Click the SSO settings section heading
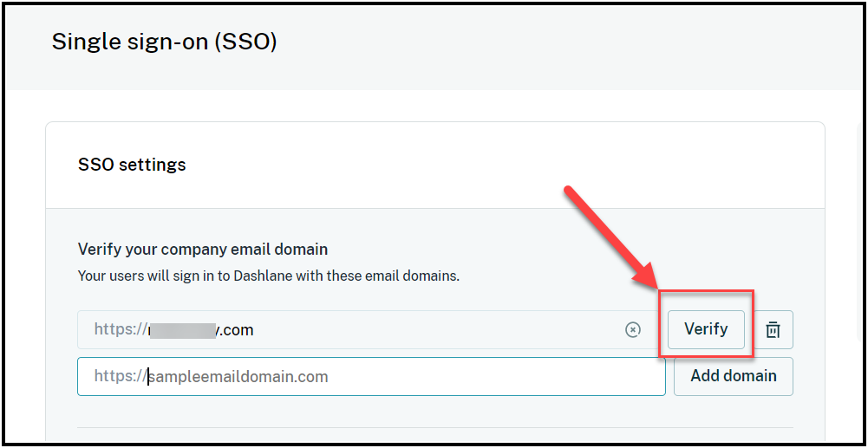The width and height of the screenshot is (868, 448). (132, 165)
